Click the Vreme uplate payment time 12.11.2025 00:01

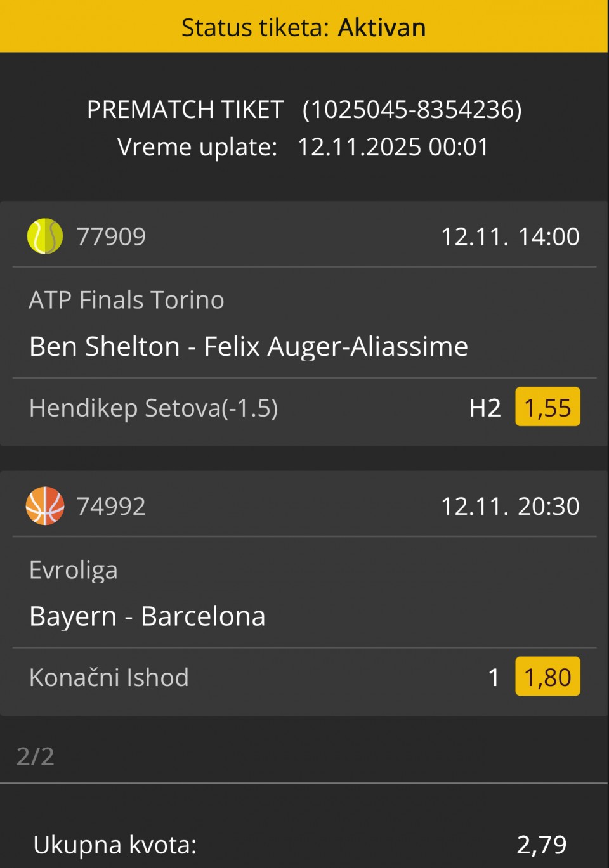(x=393, y=147)
